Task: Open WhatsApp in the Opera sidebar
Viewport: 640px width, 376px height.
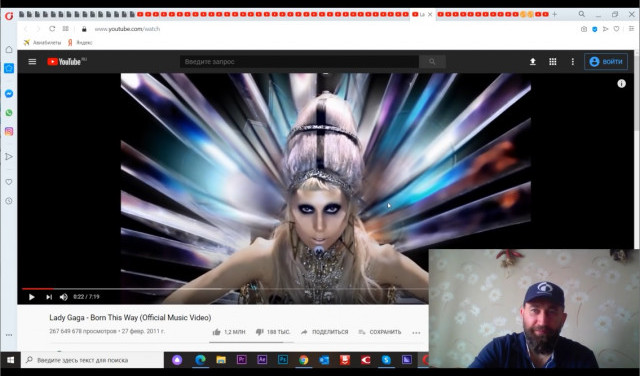Action: tap(9, 113)
